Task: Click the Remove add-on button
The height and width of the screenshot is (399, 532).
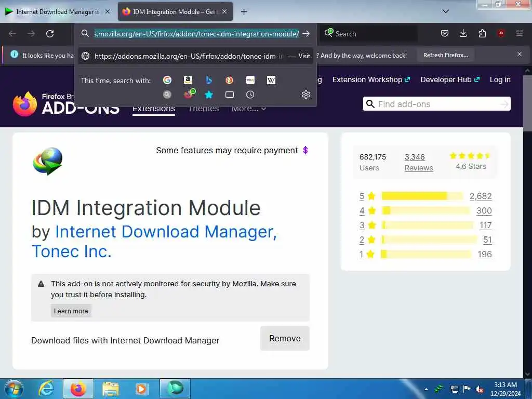Action: (x=285, y=338)
